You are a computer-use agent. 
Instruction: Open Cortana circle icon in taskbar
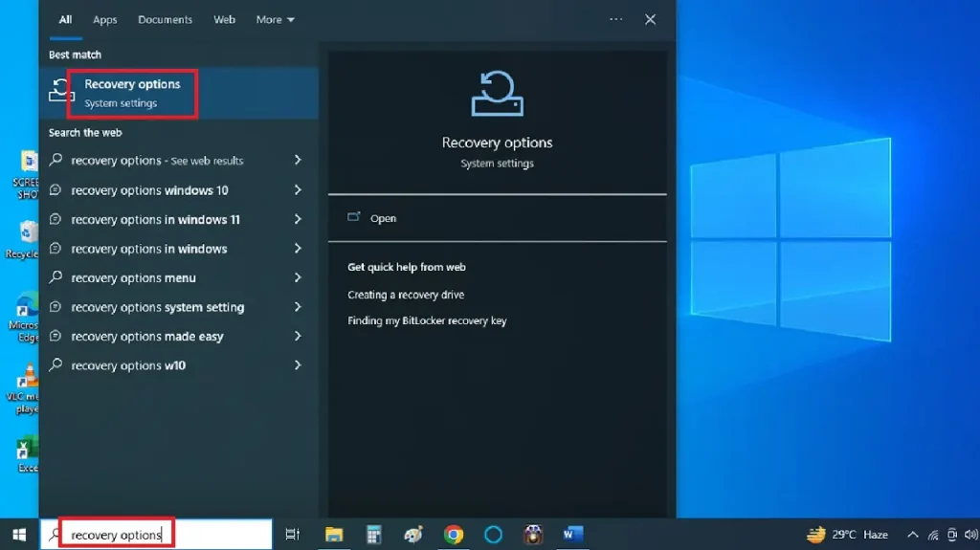pyautogui.click(x=493, y=535)
